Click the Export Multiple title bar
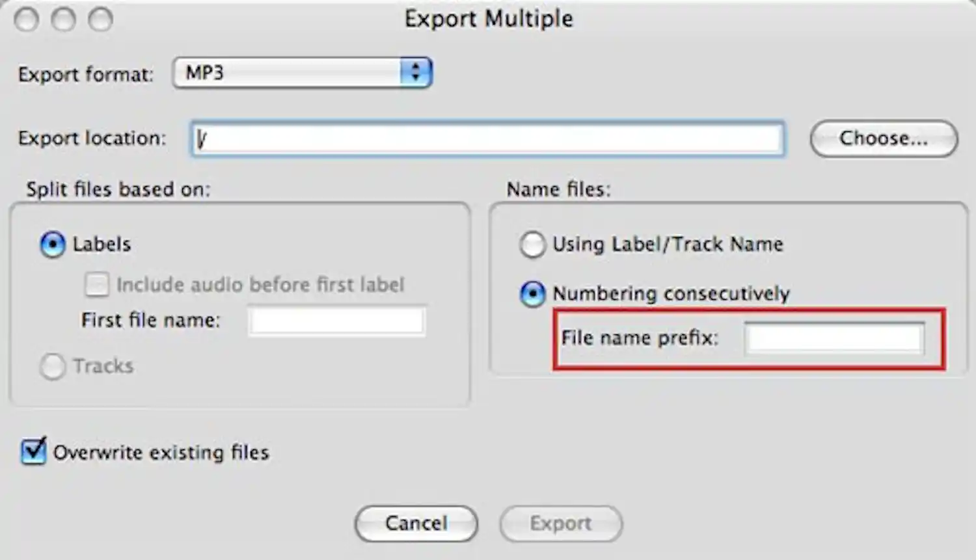 pos(488,19)
